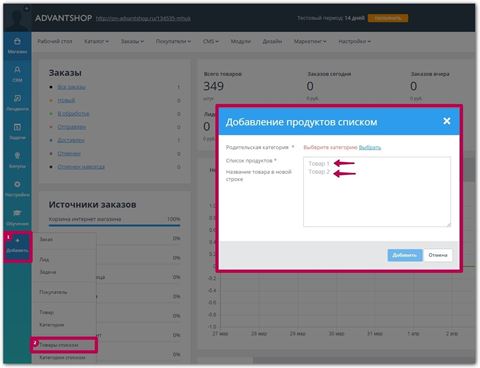Click the user avatar in the header

[17, 18]
